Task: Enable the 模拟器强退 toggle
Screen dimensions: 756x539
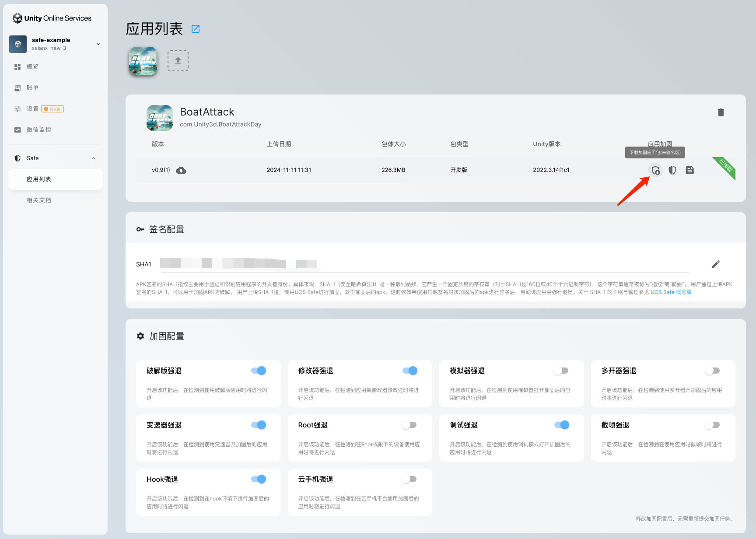Action: (x=561, y=371)
